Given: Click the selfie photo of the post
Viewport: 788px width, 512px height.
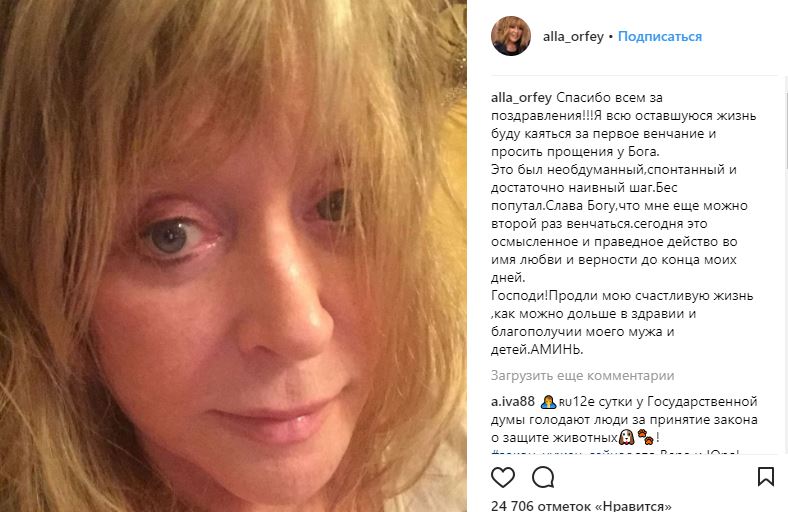Looking at the screenshot, I should 233,256.
